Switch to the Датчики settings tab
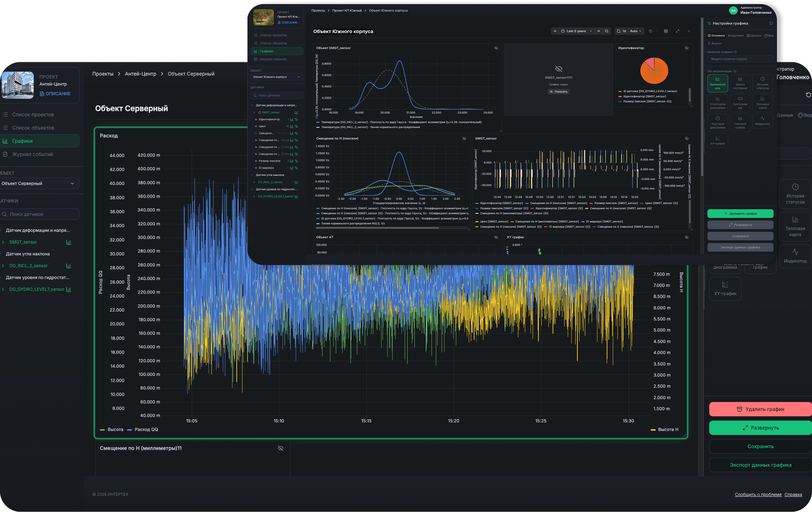This screenshot has width=812, height=512. 735,36
